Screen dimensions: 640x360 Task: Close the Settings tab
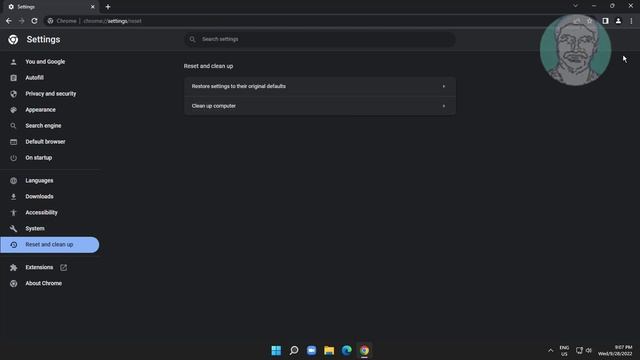tap(93, 7)
